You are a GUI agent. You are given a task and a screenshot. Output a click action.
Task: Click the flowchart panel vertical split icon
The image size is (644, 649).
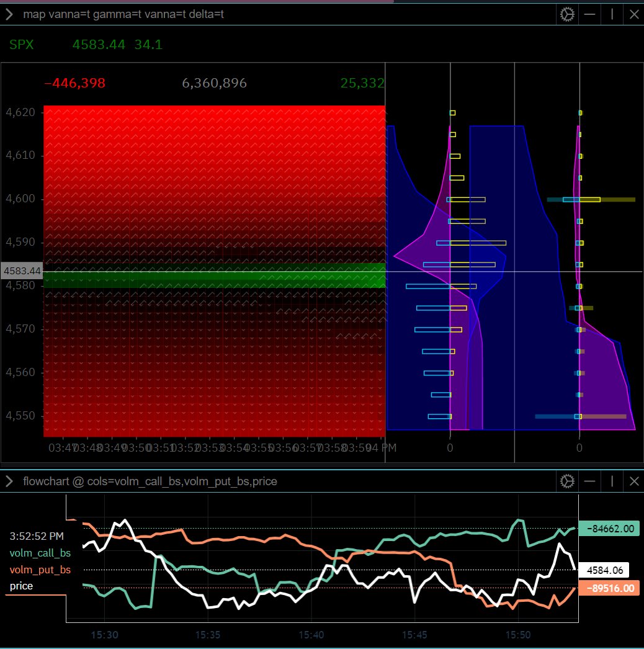click(x=612, y=481)
